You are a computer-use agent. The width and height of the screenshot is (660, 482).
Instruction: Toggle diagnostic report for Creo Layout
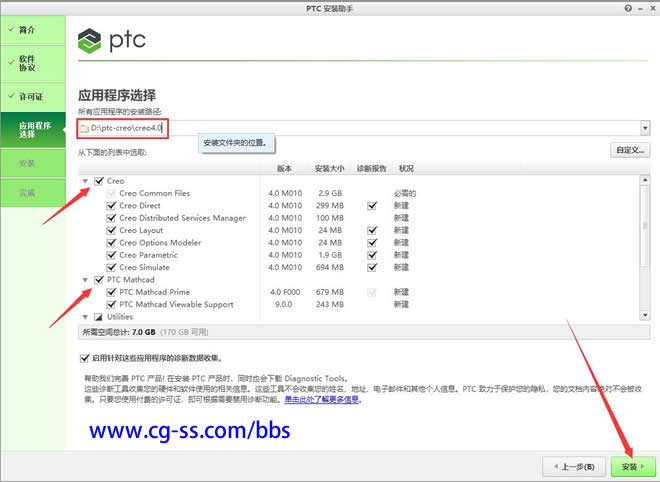tap(372, 230)
